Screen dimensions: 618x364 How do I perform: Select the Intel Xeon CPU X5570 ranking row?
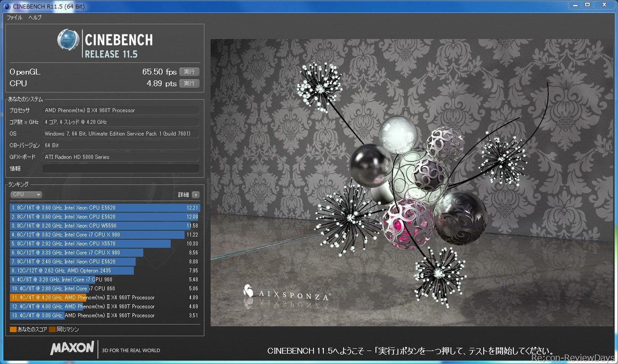tap(105, 244)
